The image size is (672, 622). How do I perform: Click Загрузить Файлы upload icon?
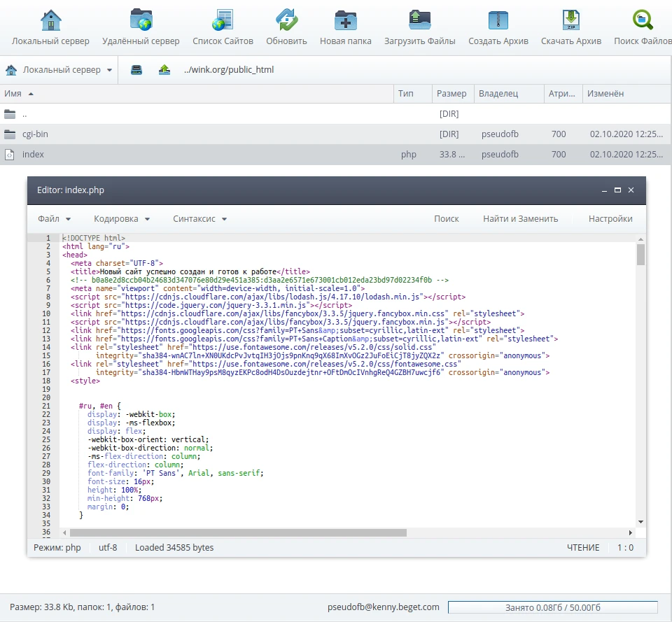419,20
